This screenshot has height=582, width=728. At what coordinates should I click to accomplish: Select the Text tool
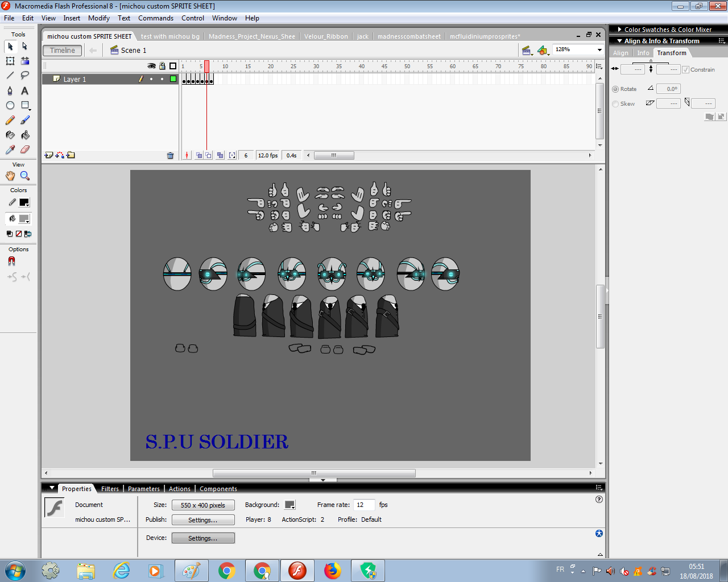[25, 90]
